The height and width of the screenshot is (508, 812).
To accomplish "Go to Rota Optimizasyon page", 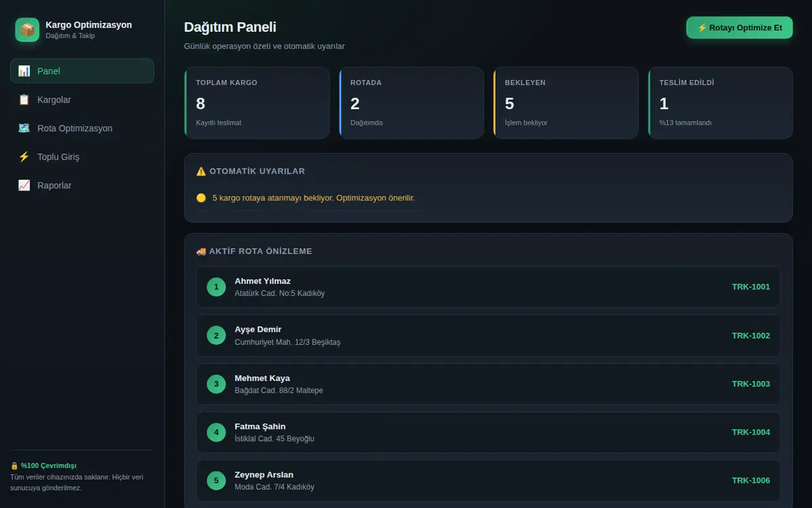I will (82, 128).
